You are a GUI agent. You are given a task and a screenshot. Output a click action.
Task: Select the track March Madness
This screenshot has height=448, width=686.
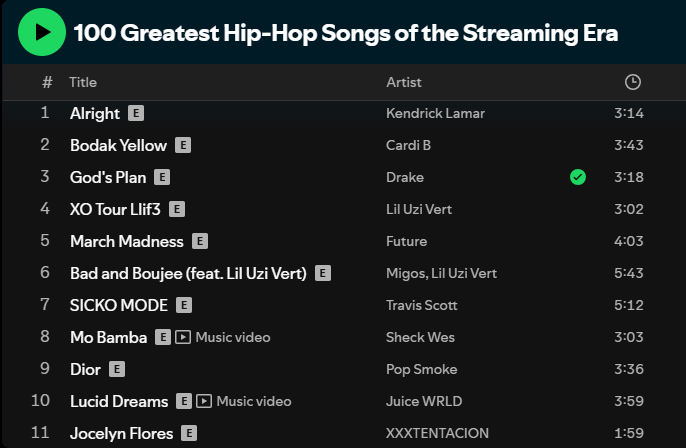[127, 241]
